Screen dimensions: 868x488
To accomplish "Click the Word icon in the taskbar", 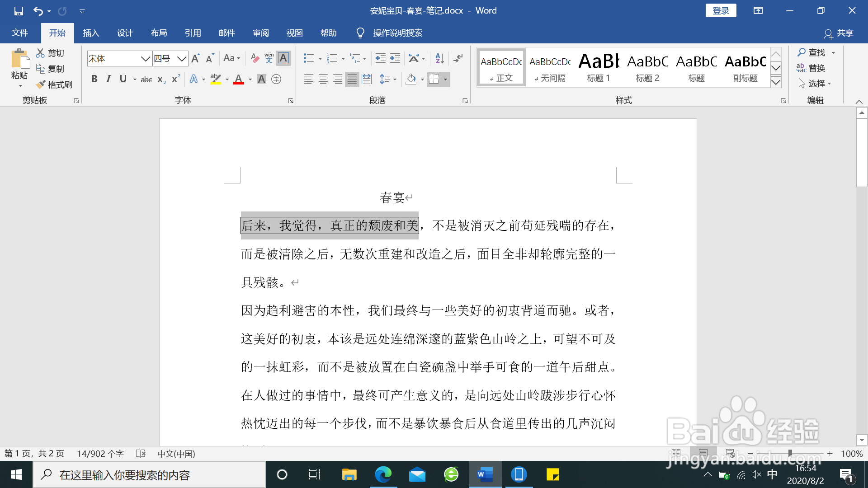I will coord(484,474).
